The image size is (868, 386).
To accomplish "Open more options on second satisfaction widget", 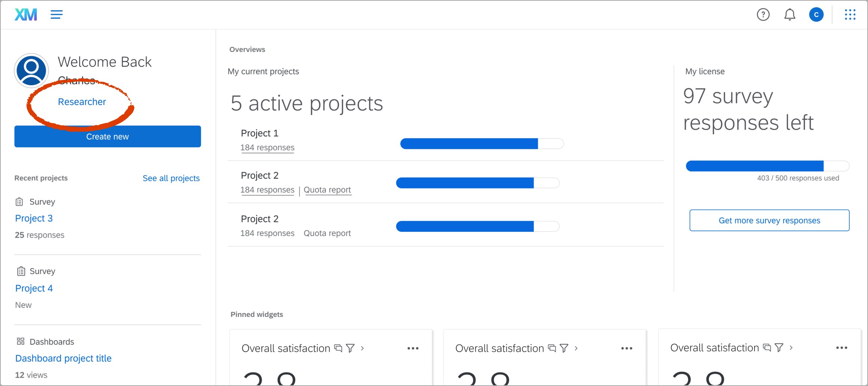I will click(627, 348).
